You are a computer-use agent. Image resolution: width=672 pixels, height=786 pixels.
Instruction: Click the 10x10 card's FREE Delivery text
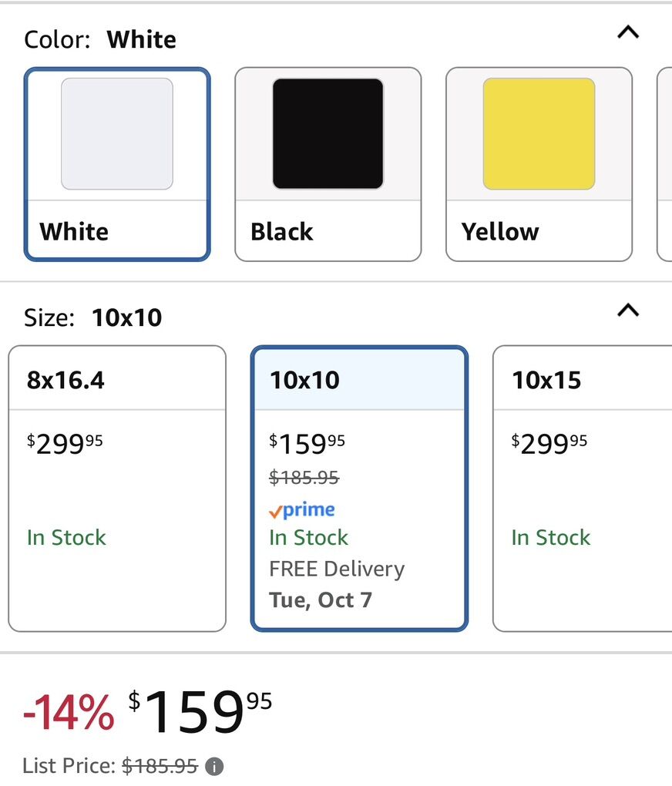click(x=337, y=569)
